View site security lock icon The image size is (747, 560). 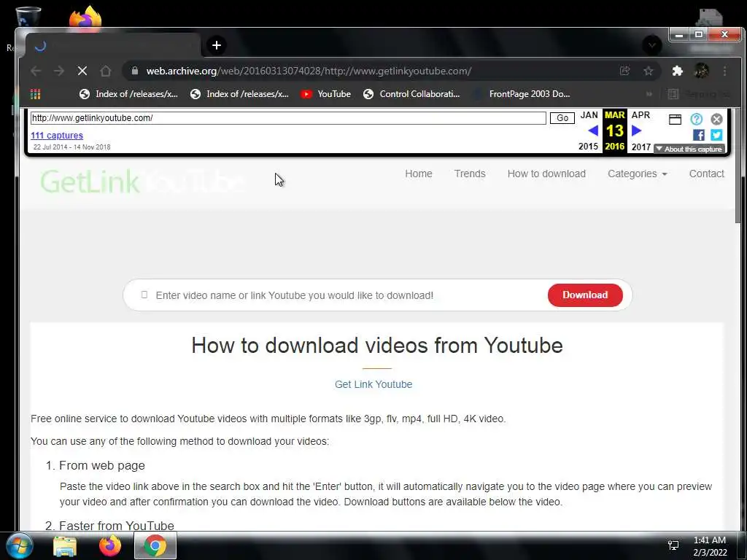pos(135,71)
